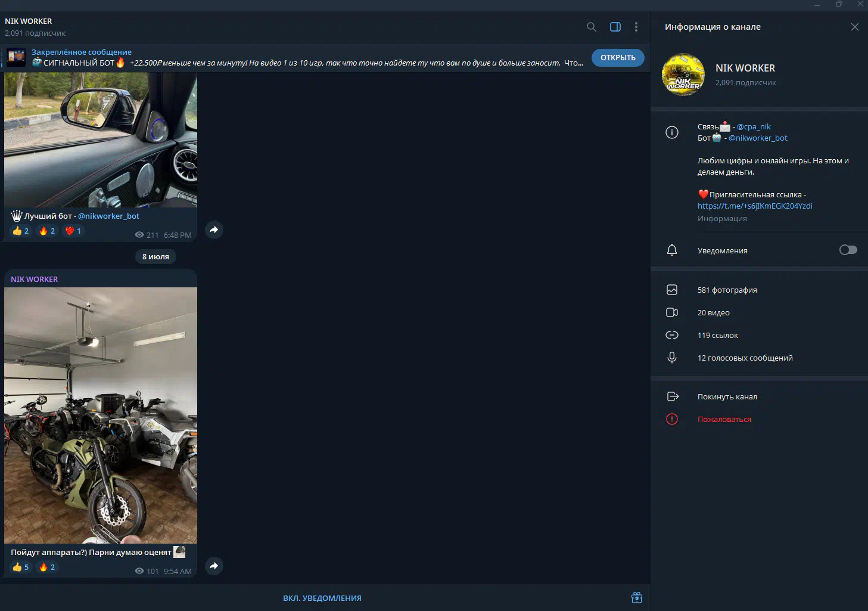
Task: Click the Пригласительная ссылка label
Action: point(755,194)
